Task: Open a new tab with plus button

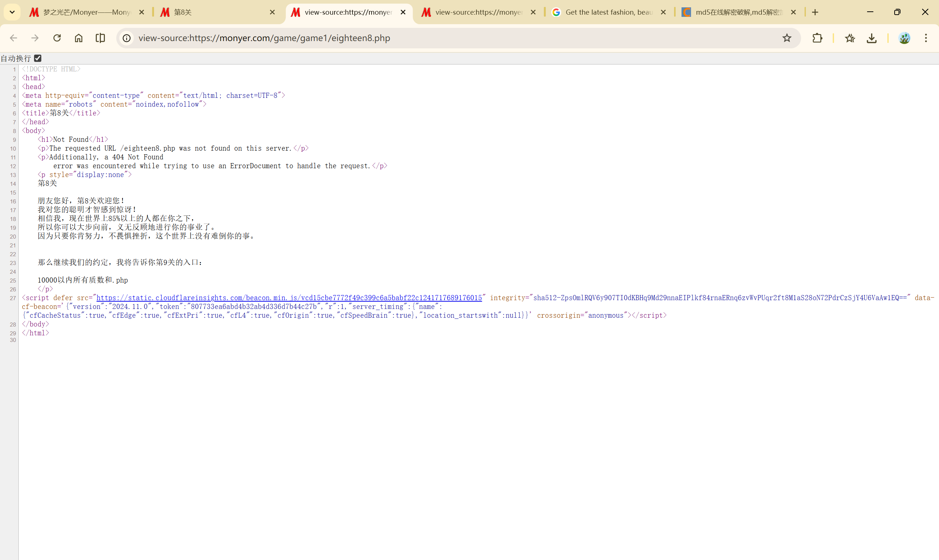Action: pyautogui.click(x=815, y=12)
